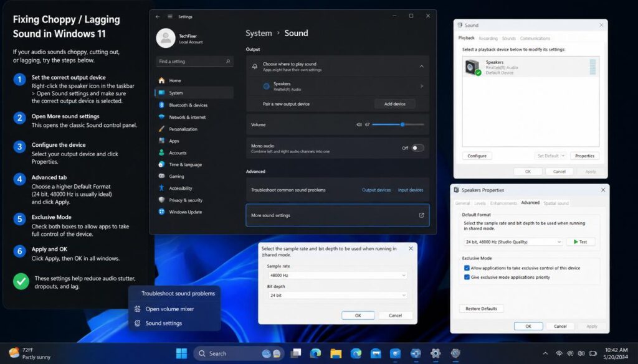Click the back arrow in Settings
This screenshot has height=364, width=638.
tap(158, 17)
